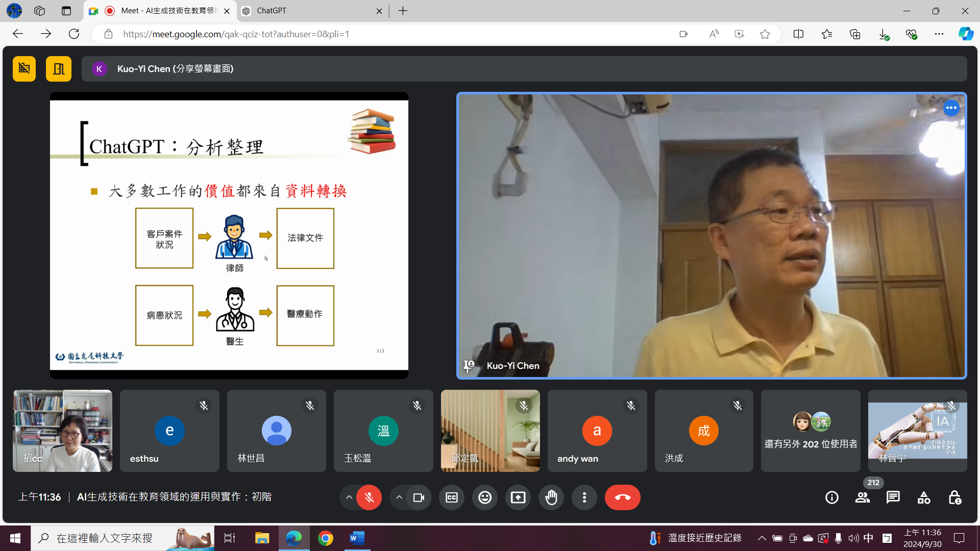Open Task View on the taskbar
Screen dimensions: 980x551
point(230,538)
